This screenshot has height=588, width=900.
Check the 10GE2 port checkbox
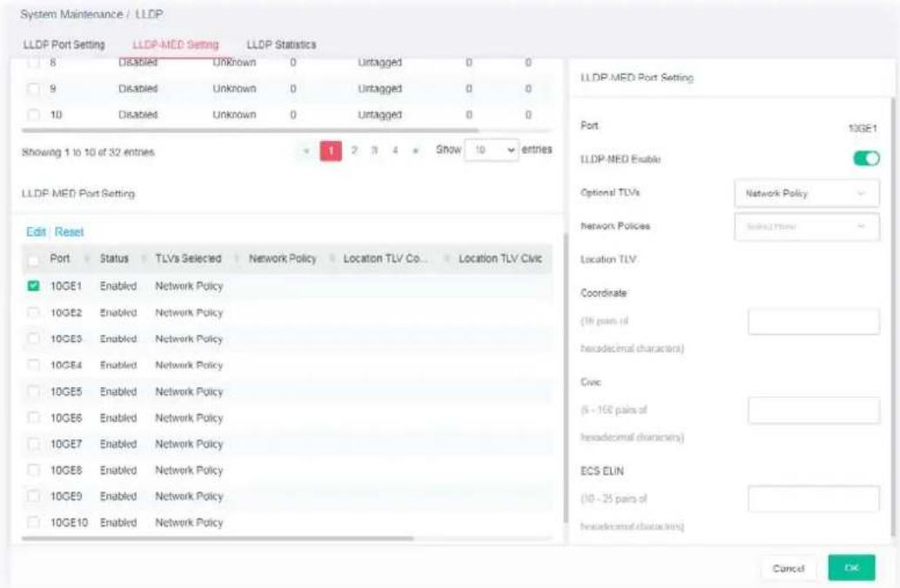(33, 312)
